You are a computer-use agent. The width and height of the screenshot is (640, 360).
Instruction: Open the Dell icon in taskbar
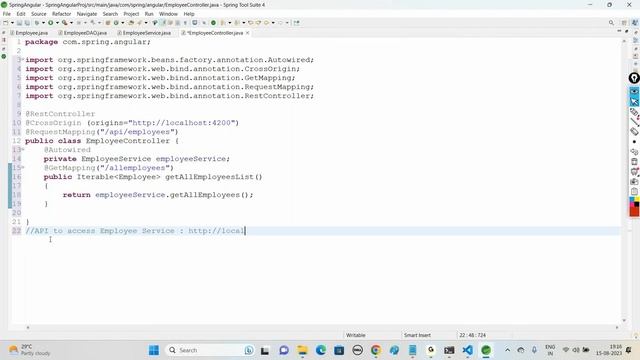(357, 350)
